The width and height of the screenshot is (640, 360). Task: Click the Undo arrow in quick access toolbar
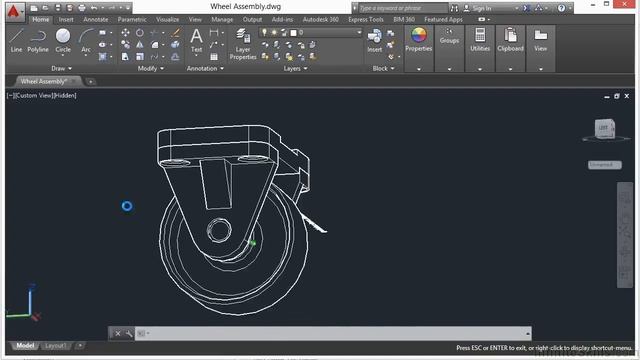pos(94,8)
